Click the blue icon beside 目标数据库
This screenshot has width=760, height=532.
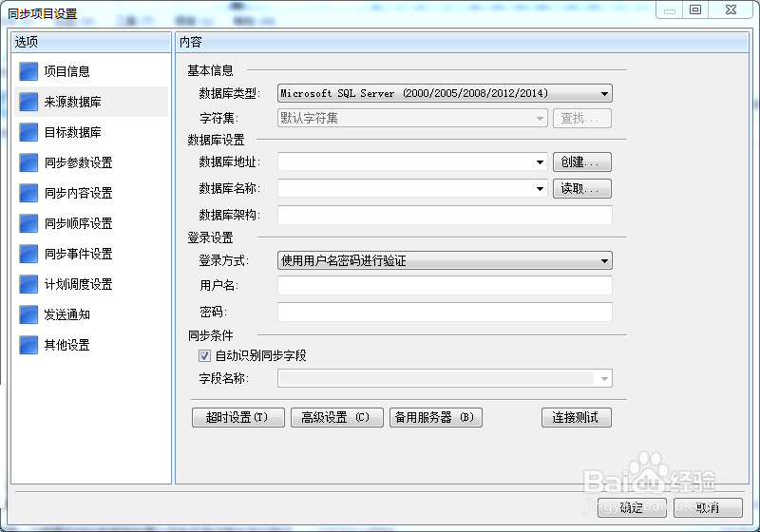(28, 132)
